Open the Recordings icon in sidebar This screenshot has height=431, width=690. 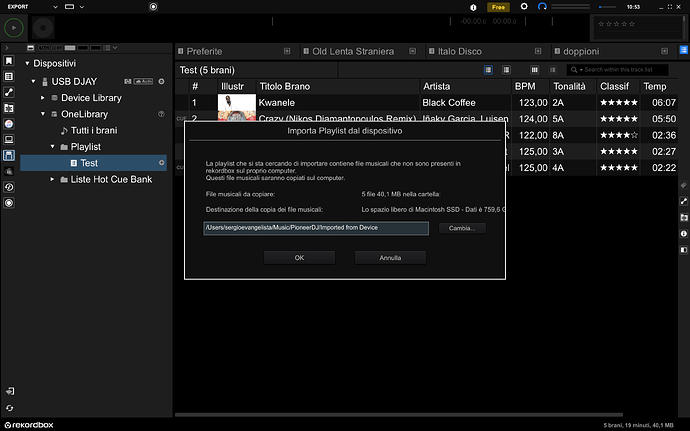tap(9, 203)
